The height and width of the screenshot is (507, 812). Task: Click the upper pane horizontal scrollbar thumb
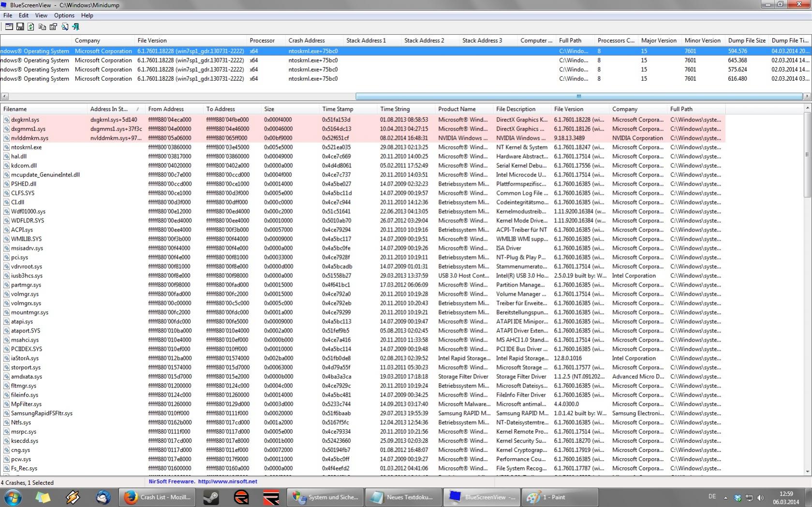579,96
